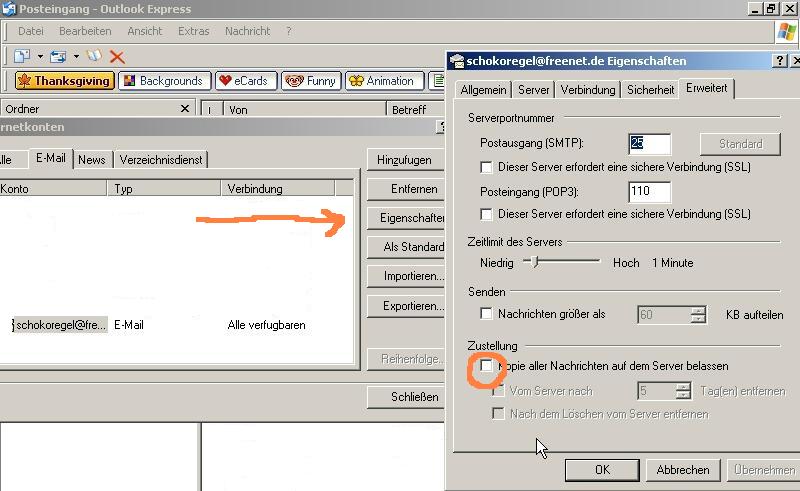Switch to the Allgemein tab
The width and height of the screenshot is (800, 491).
[483, 90]
